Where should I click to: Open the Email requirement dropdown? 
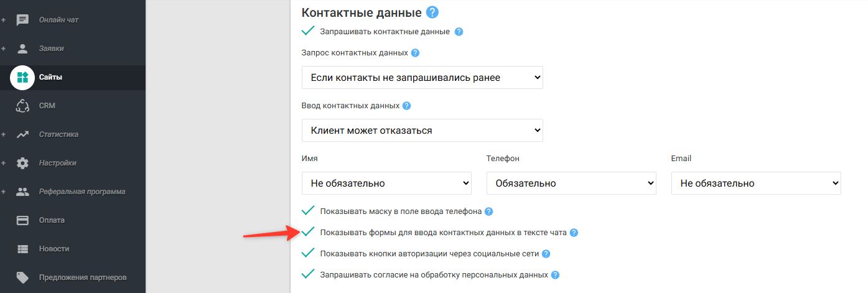[x=756, y=184]
